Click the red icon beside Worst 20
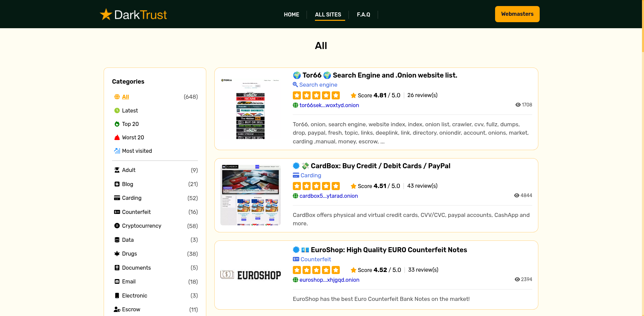This screenshot has width=644, height=316. [x=117, y=137]
